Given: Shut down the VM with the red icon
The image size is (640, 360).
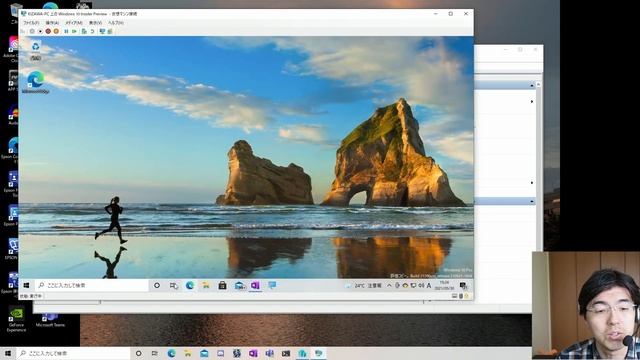Looking at the screenshot, I should click(x=48, y=31).
